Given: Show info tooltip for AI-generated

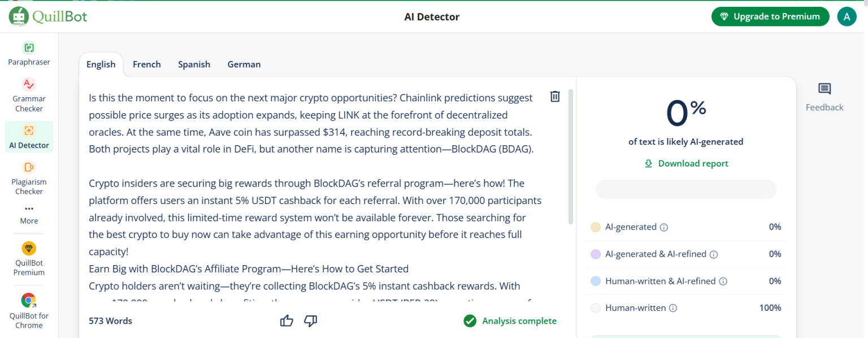Looking at the screenshot, I should click(x=664, y=227).
